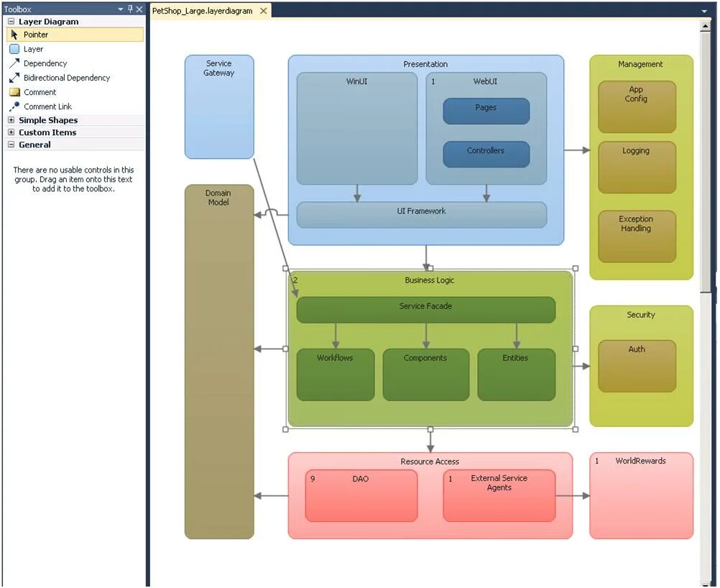720x588 pixels.
Task: Choose the Dependency arrow tool icon
Action: click(x=14, y=63)
